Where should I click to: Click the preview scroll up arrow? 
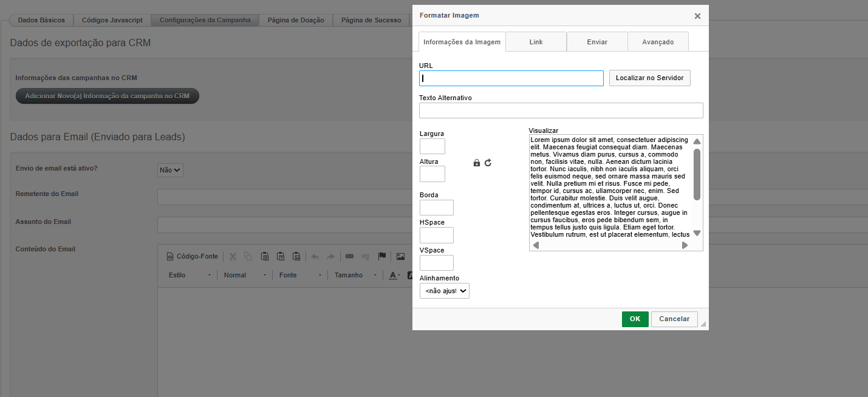pyautogui.click(x=697, y=141)
